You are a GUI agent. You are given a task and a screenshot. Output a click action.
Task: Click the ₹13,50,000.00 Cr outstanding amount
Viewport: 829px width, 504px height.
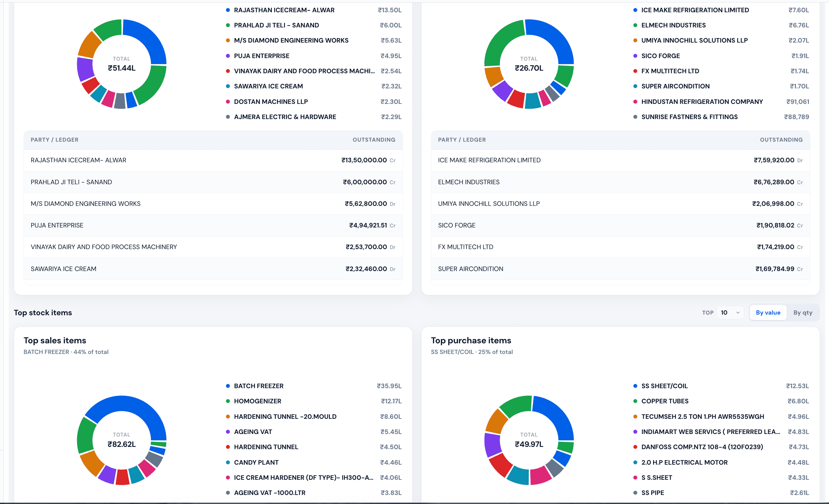click(368, 160)
